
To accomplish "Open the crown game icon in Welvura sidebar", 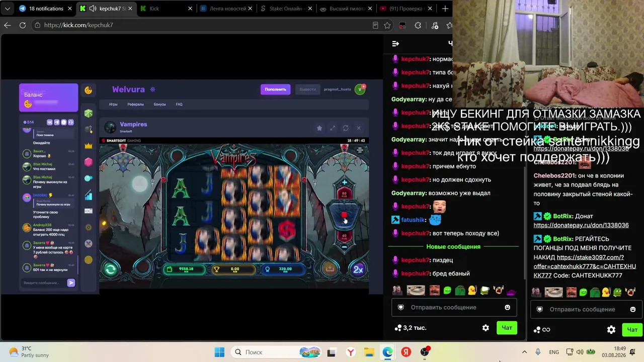I will [89, 146].
